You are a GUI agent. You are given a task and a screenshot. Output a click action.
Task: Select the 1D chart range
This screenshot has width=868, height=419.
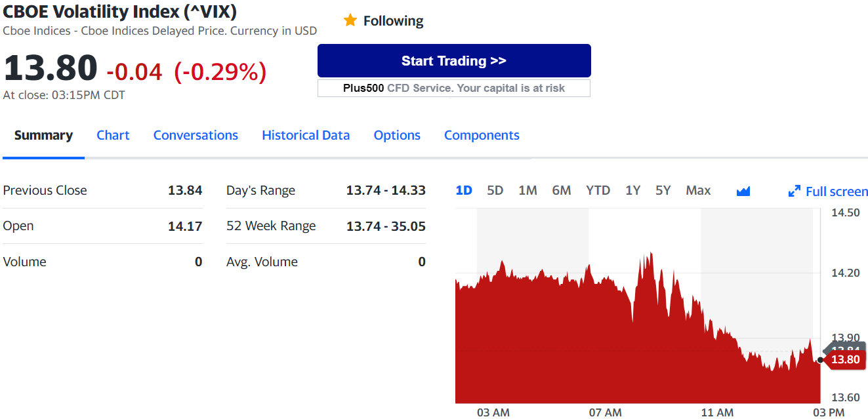[464, 190]
